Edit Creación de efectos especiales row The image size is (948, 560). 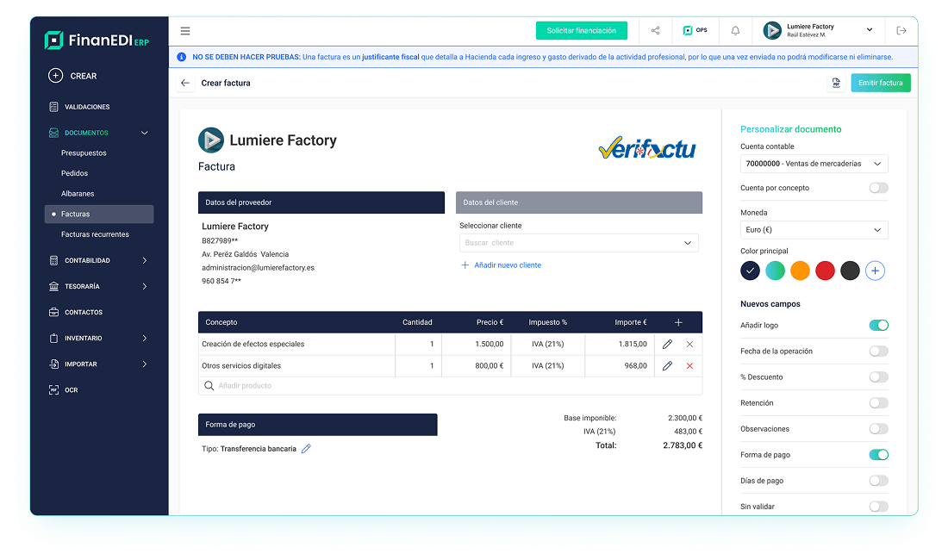coord(667,345)
